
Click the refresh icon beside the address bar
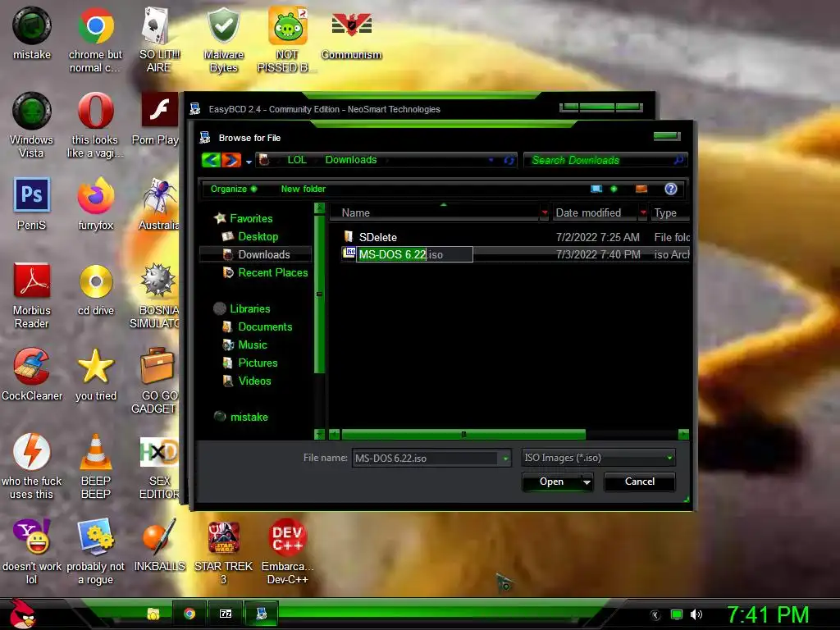coord(509,160)
